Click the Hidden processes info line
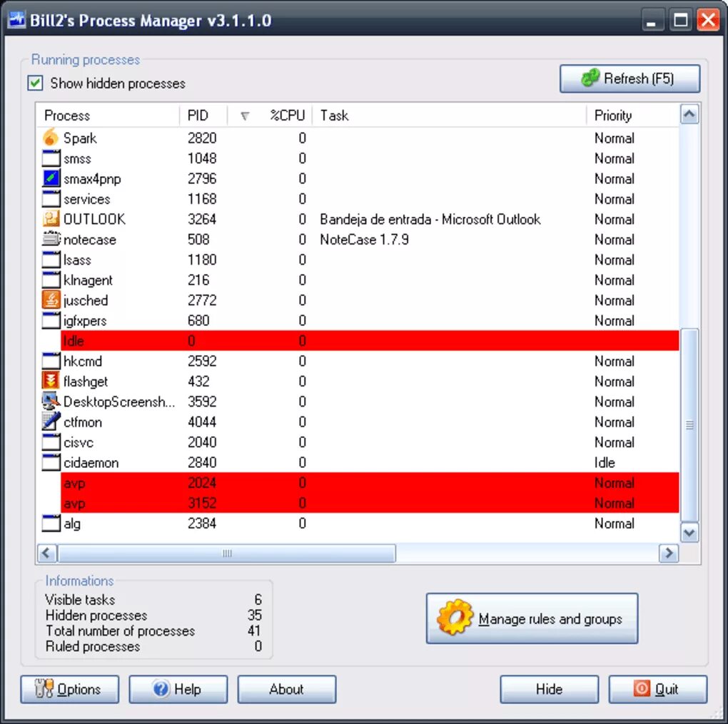This screenshot has height=724, width=728. (153, 616)
